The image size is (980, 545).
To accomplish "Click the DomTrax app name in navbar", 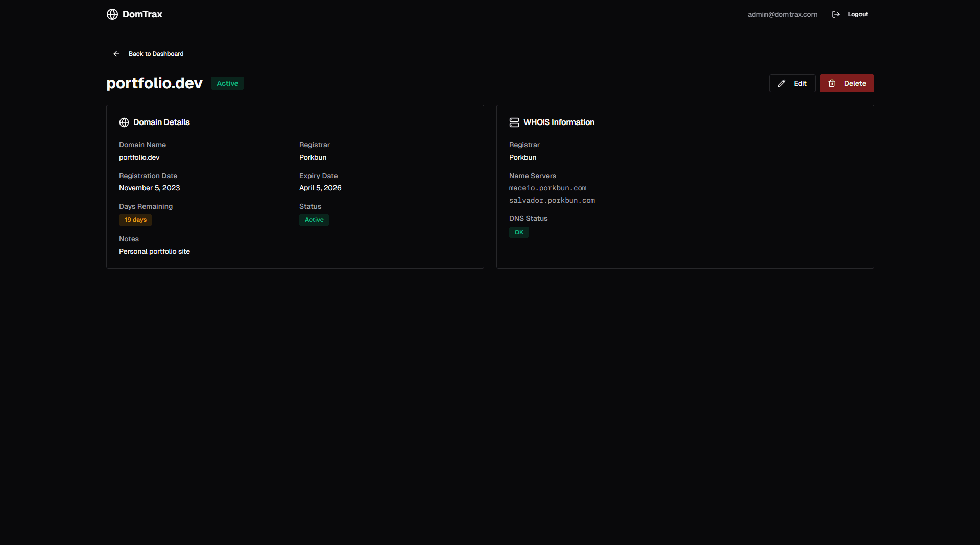I will [142, 14].
